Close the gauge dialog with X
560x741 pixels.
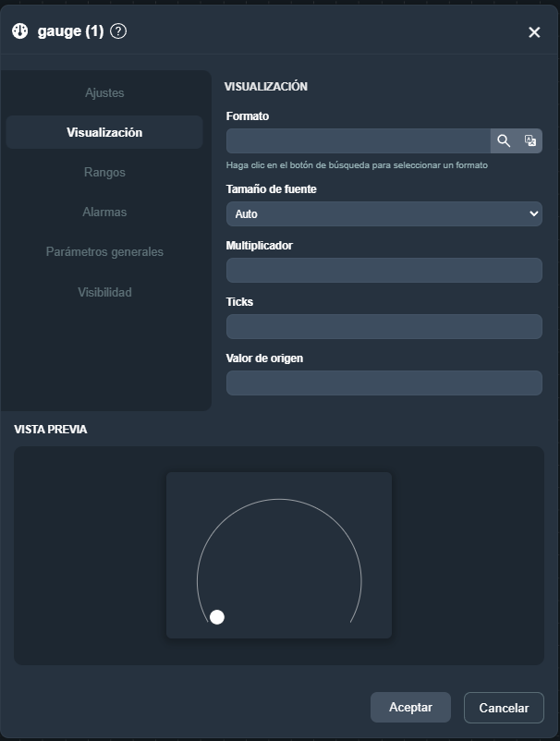tap(534, 32)
